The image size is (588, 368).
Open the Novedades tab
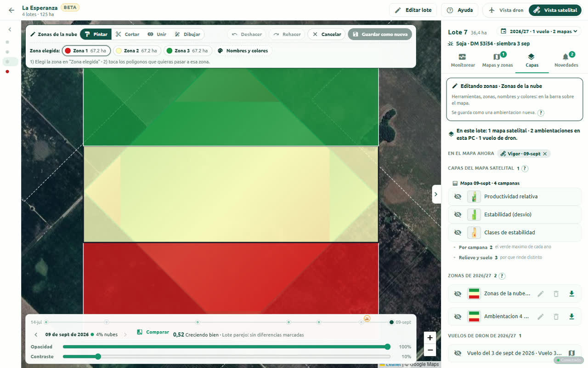[x=566, y=61]
